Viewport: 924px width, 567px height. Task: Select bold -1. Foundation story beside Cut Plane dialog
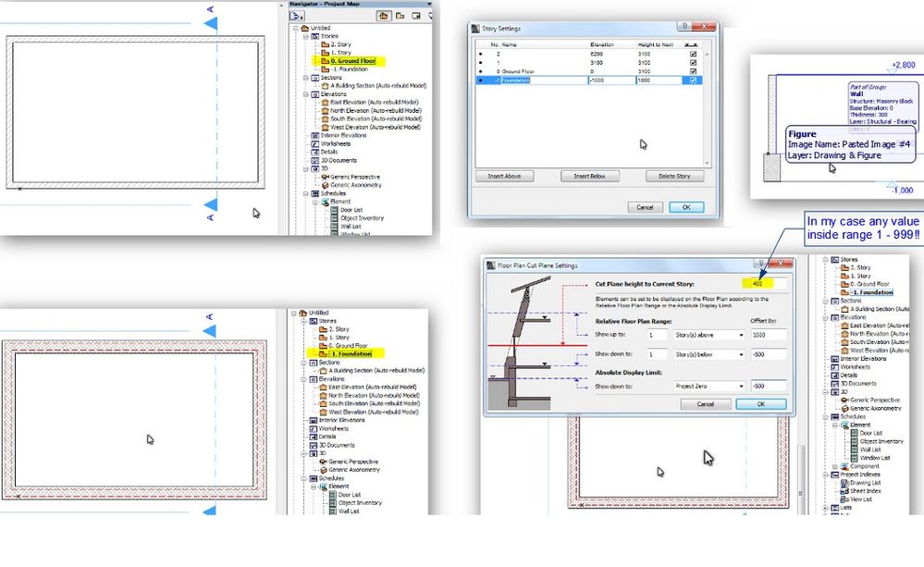coord(871,292)
